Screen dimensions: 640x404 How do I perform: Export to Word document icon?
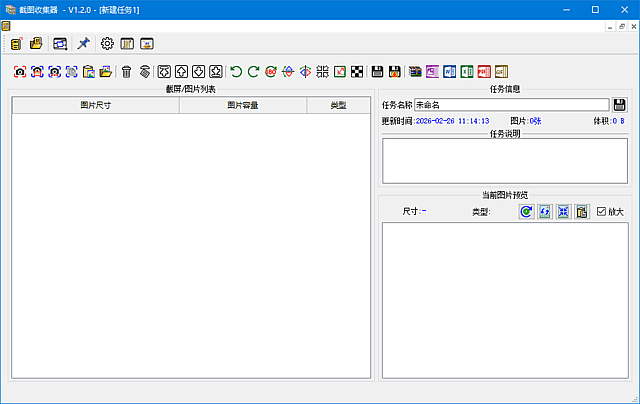point(449,71)
